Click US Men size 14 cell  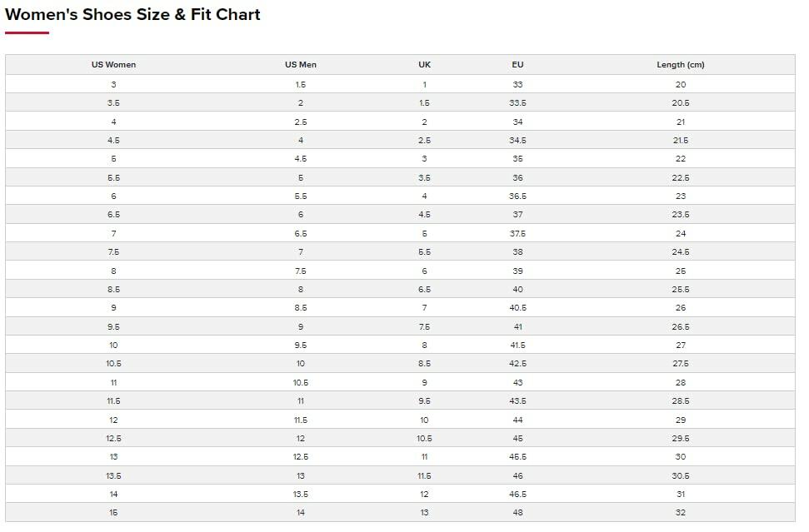(300, 512)
